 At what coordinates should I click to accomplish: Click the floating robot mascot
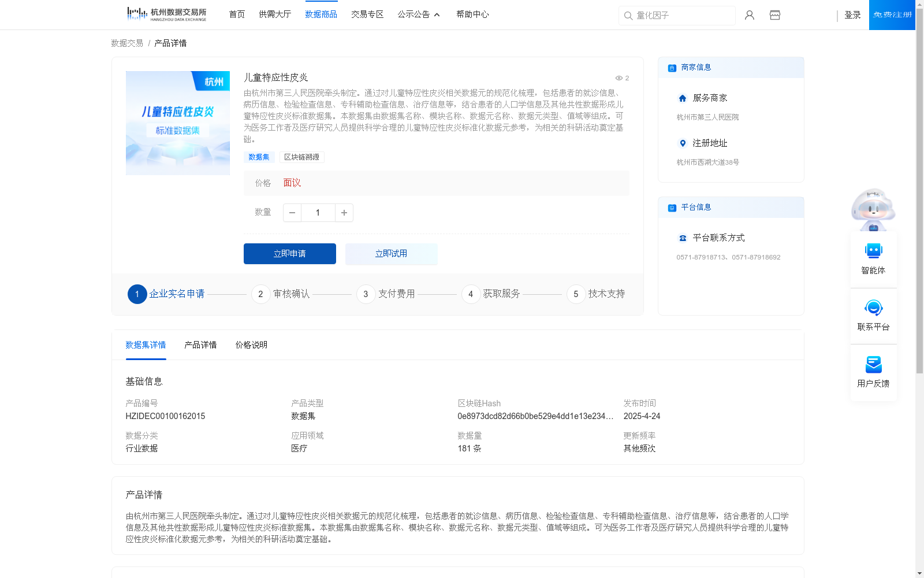[x=873, y=209]
